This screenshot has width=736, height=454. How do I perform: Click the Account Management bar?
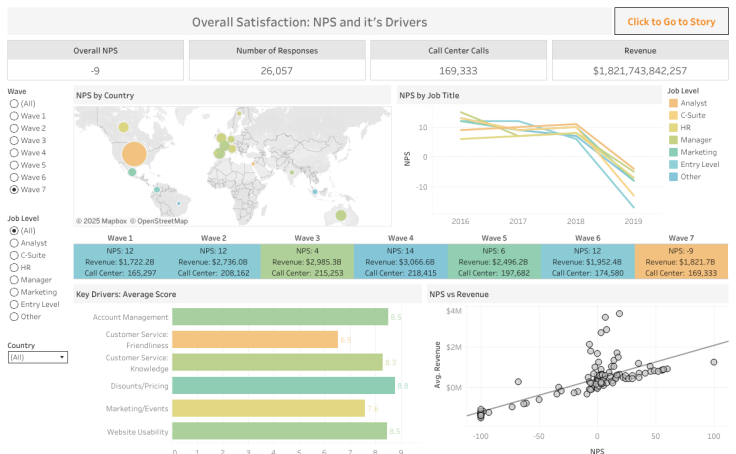[x=280, y=317]
